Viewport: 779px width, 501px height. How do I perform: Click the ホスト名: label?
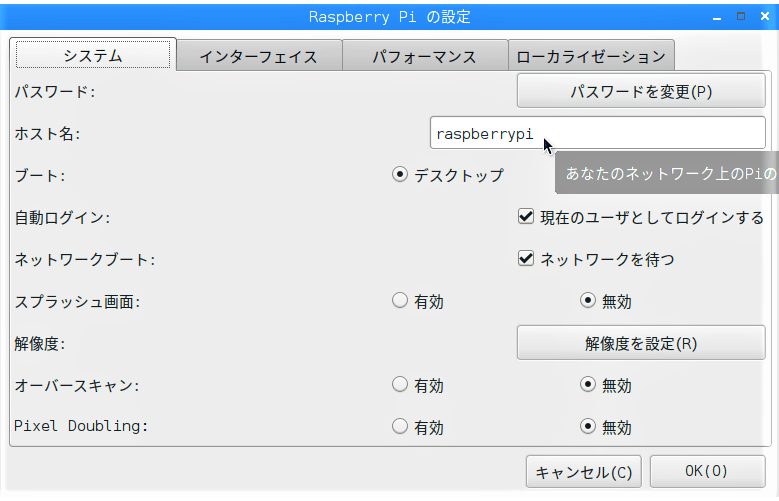[x=48, y=133]
